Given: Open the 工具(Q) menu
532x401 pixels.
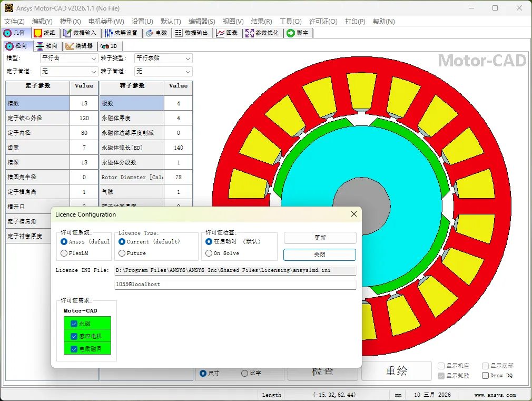Looking at the screenshot, I should tap(290, 22).
